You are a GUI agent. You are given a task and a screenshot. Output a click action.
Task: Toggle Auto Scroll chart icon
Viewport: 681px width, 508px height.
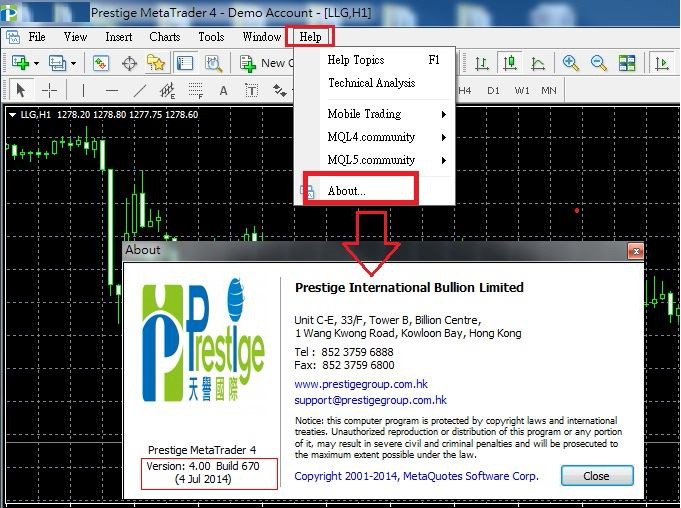[662, 63]
